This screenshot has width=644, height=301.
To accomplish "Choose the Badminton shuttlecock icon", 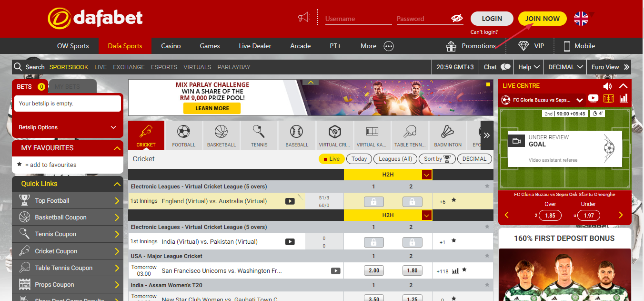I will tap(447, 135).
